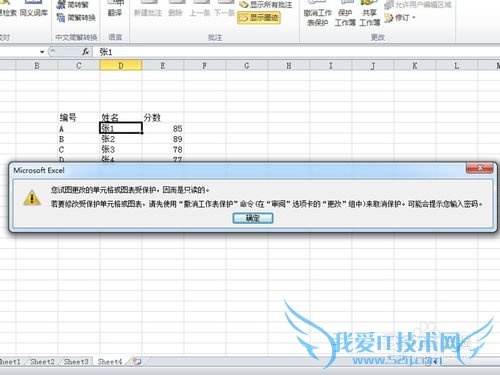The width and height of the screenshot is (500, 375).
Task: Select column E header
Action: [163, 65]
